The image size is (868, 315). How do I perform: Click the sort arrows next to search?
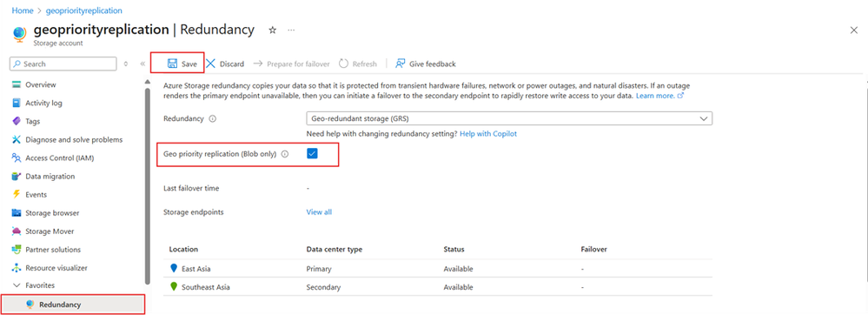126,64
